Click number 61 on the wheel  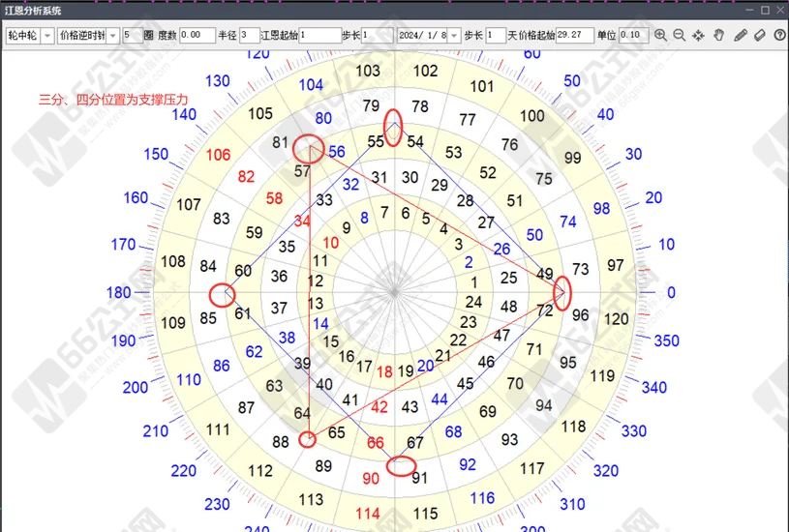click(x=243, y=313)
